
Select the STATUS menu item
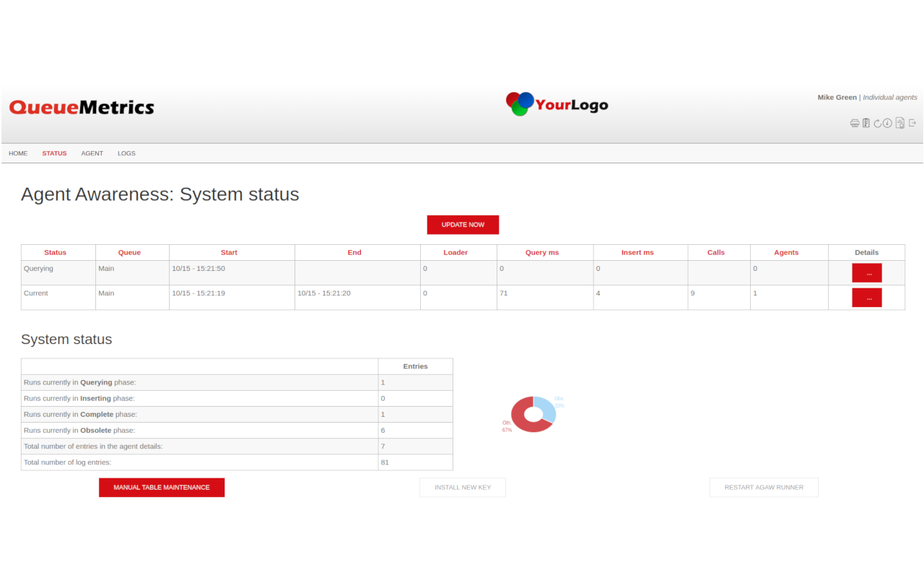click(54, 153)
